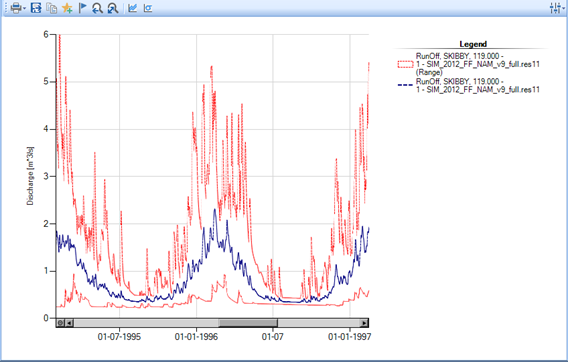This screenshot has width=568, height=362.
Task: Click the y-axis value 3
Action: pyautogui.click(x=46, y=176)
